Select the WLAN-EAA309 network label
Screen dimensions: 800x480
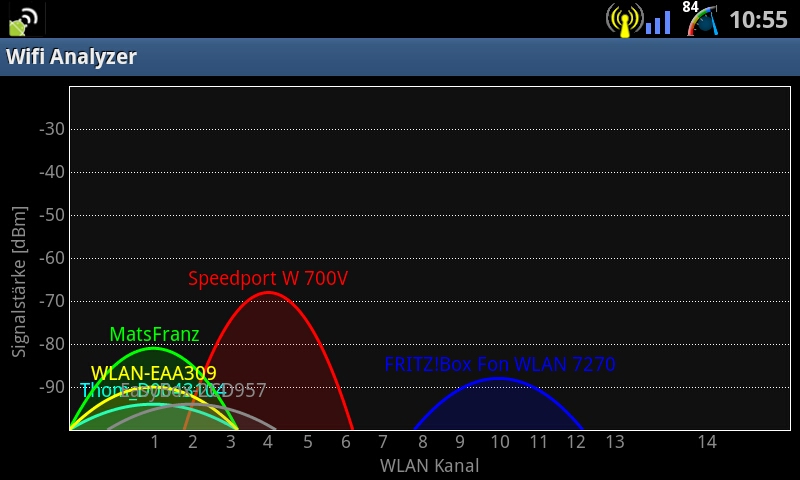(154, 373)
